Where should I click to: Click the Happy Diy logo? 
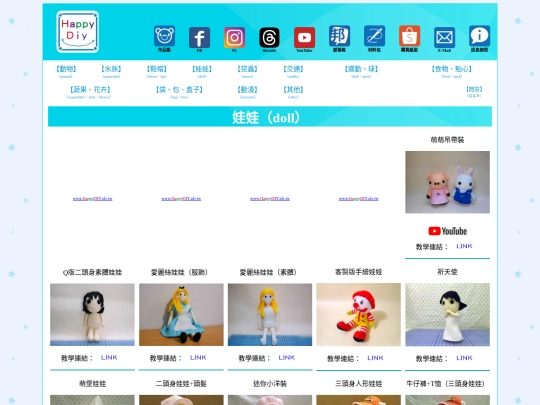[x=77, y=32]
